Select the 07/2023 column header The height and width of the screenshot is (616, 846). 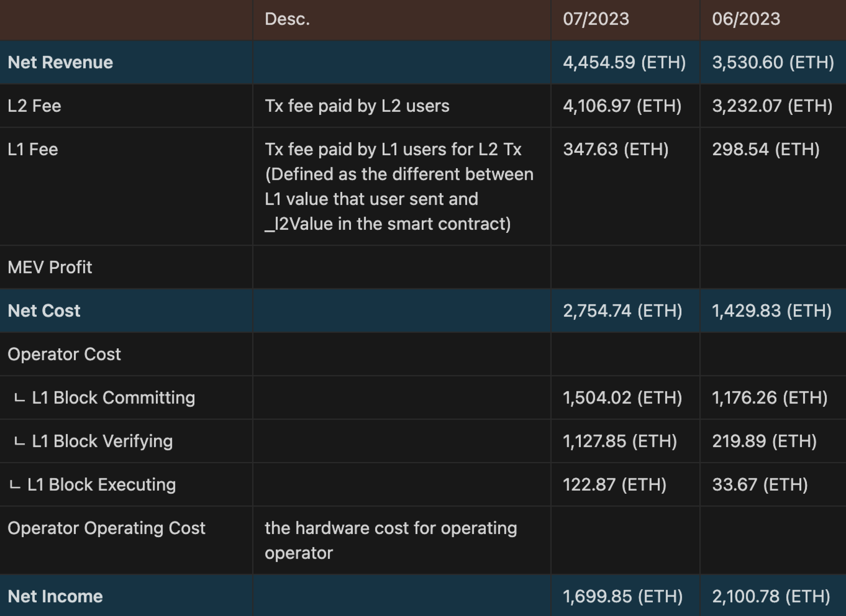tap(596, 19)
